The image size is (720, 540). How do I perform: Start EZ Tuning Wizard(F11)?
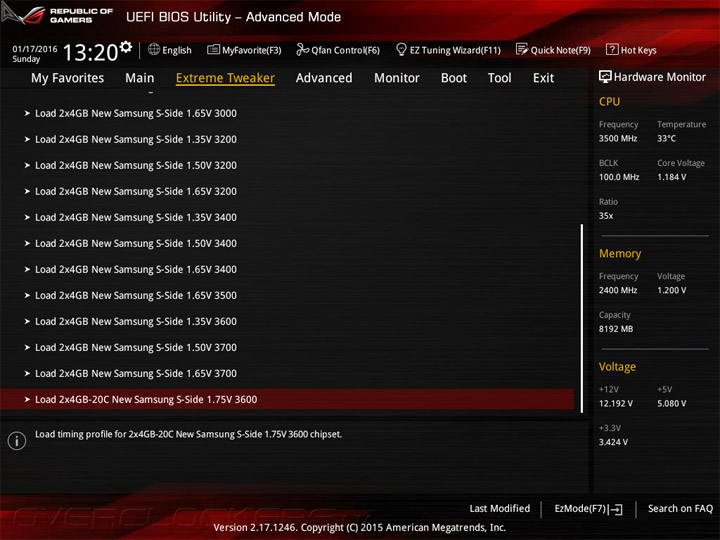[x=455, y=50]
